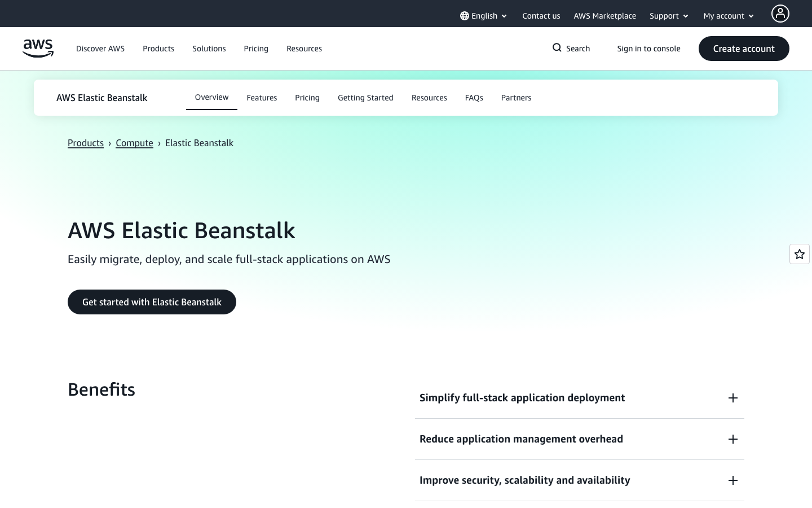This screenshot has width=812, height=508.
Task: Open the Contact us link
Action: 541,16
